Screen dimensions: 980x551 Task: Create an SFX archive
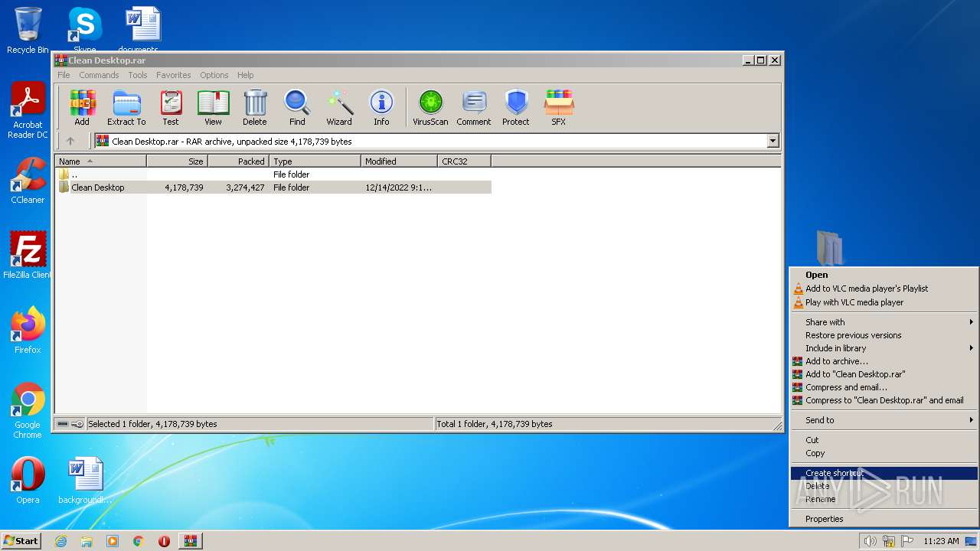click(559, 107)
